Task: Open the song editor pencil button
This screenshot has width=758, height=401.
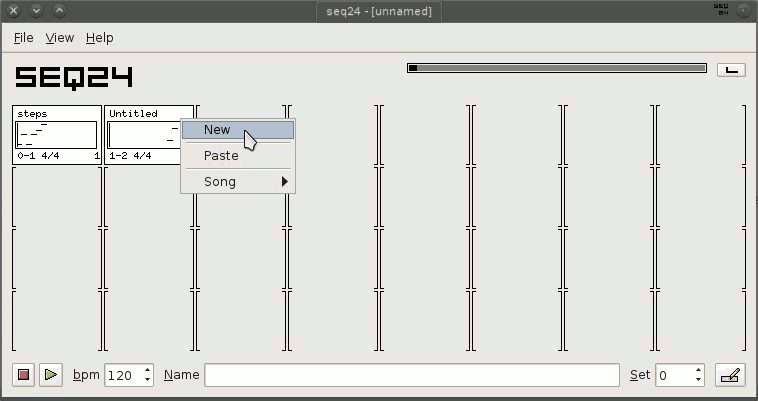Action: pyautogui.click(x=730, y=375)
